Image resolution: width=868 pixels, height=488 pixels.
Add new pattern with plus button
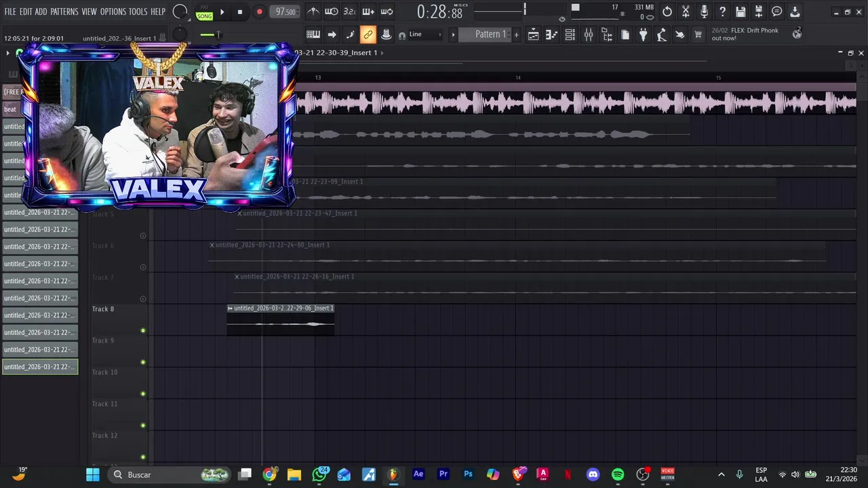click(x=516, y=35)
